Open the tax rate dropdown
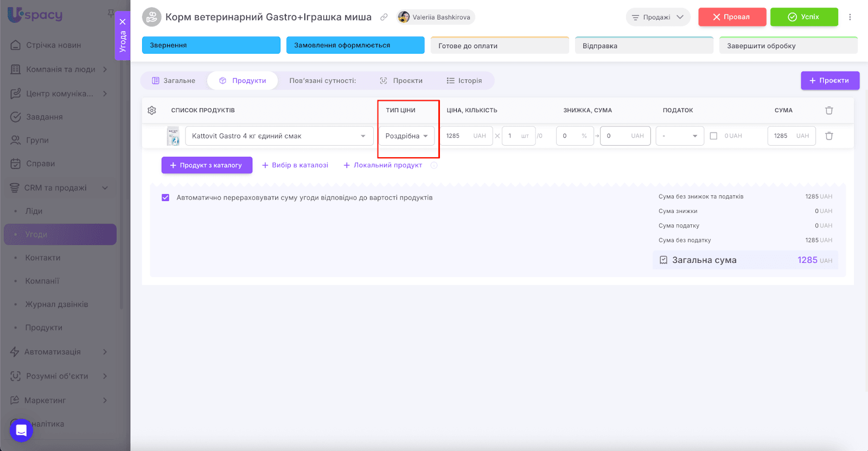 tap(679, 136)
